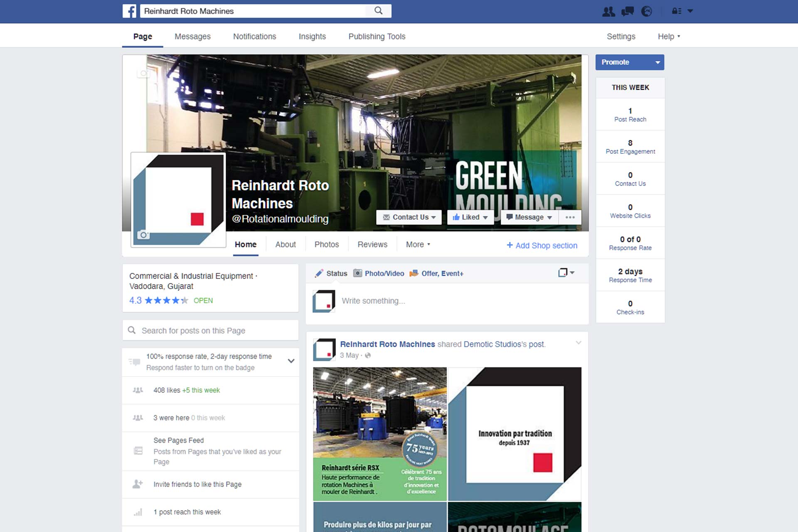
Task: Select the Photos page tab
Action: tap(327, 244)
